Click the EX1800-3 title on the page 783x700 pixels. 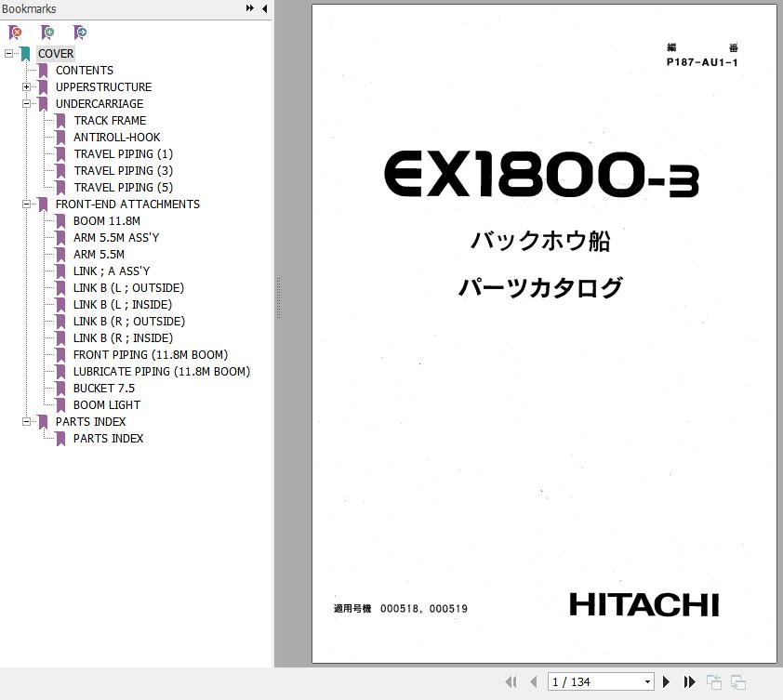click(x=541, y=174)
